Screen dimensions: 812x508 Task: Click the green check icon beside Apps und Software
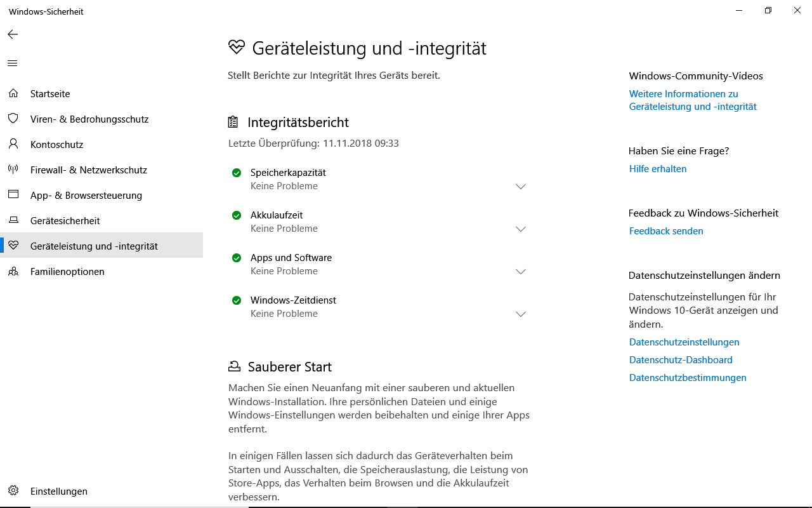tap(237, 258)
